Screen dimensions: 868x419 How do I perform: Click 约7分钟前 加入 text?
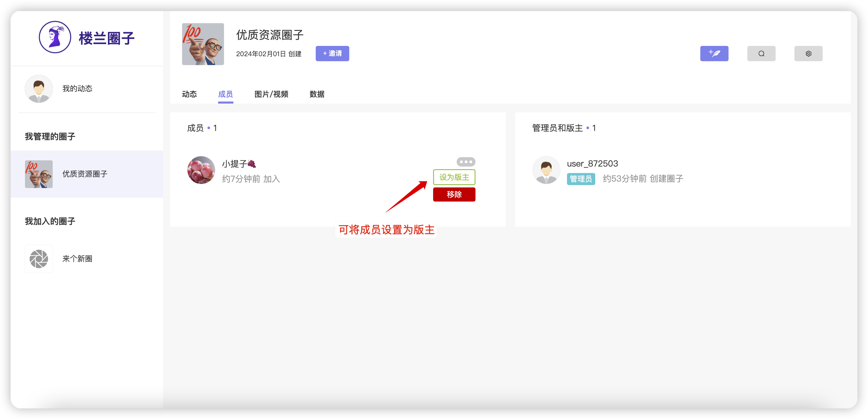[251, 179]
